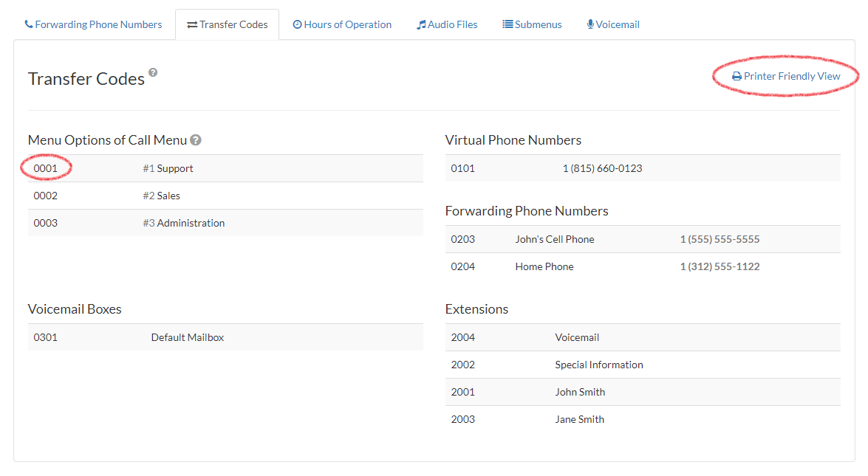Click the printer icon next to Printer Friendly View
The height and width of the screenshot is (476, 868).
pyautogui.click(x=735, y=75)
